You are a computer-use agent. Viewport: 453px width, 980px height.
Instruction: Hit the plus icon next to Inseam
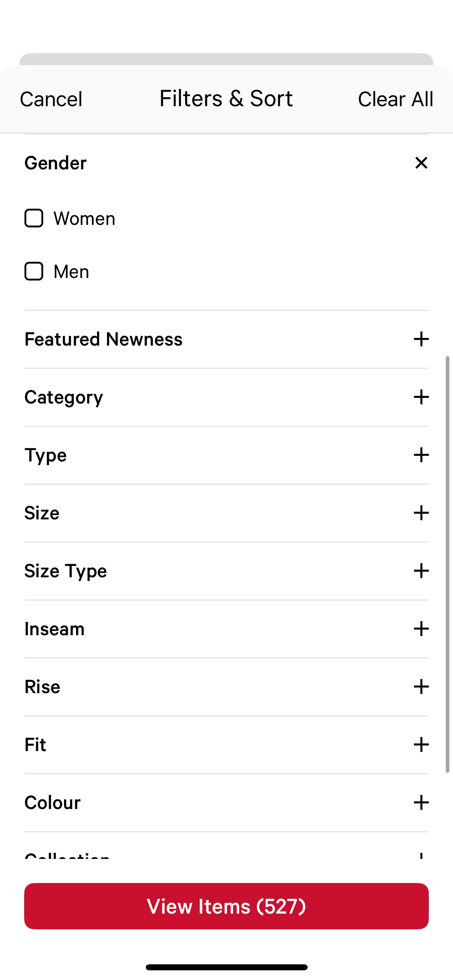[x=421, y=629]
